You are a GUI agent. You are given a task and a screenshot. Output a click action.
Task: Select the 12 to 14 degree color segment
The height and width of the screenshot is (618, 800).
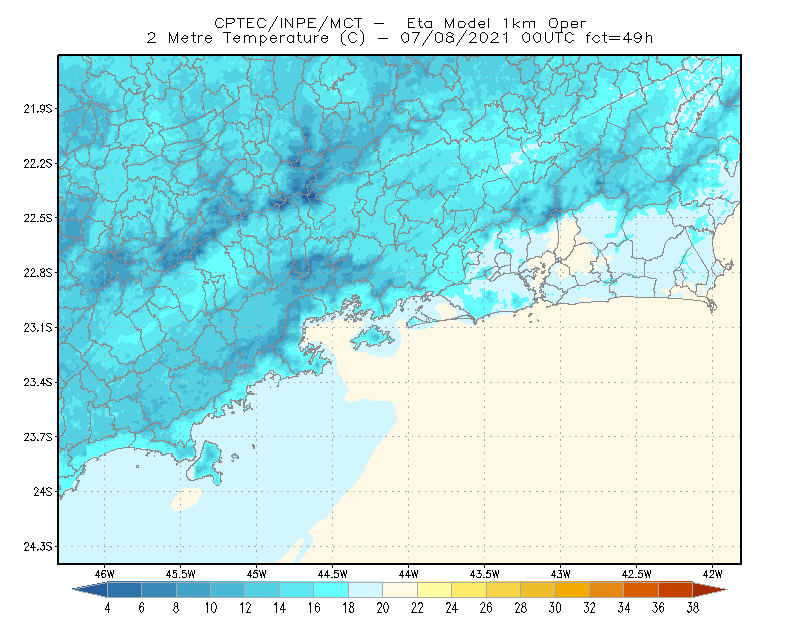pos(262,590)
